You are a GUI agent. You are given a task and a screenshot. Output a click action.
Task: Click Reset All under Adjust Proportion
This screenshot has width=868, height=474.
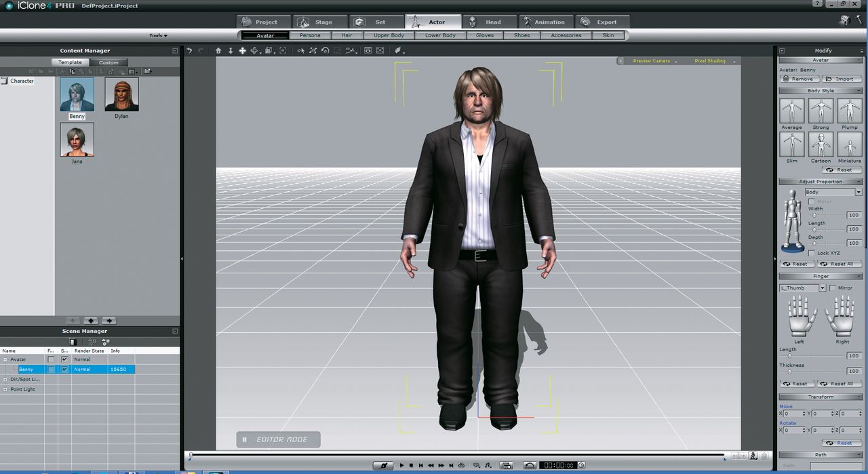(840, 264)
